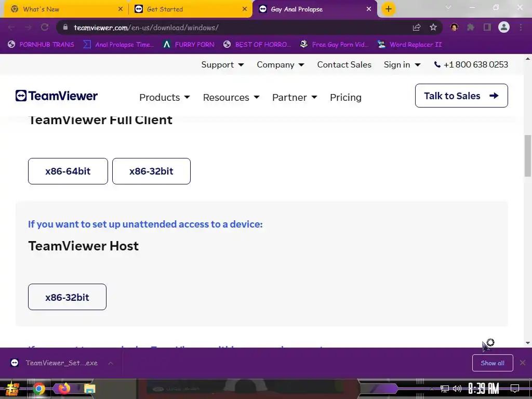This screenshot has width=532, height=399.
Task: Call the phone number +1 800 638 0253
Action: (x=471, y=64)
